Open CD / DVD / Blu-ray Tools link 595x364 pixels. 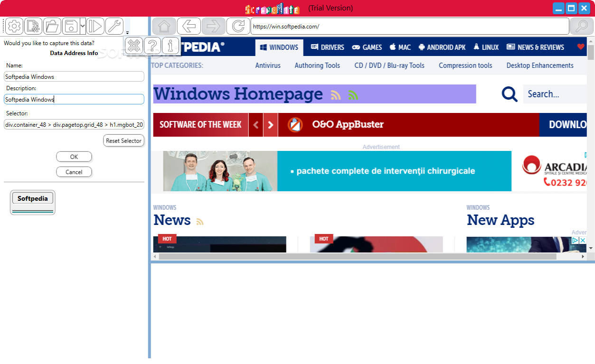tap(389, 65)
